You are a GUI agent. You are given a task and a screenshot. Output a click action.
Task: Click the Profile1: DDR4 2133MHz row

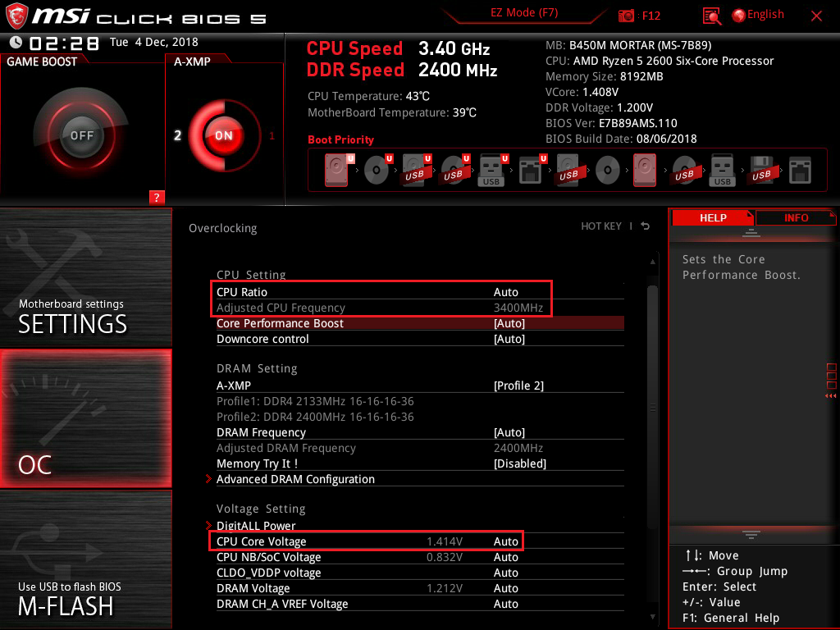point(315,400)
